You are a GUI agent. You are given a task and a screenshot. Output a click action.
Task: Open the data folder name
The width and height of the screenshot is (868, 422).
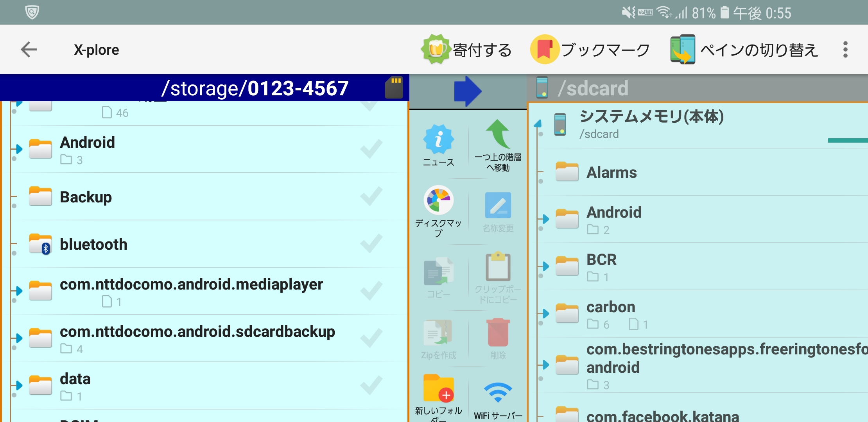pos(75,379)
